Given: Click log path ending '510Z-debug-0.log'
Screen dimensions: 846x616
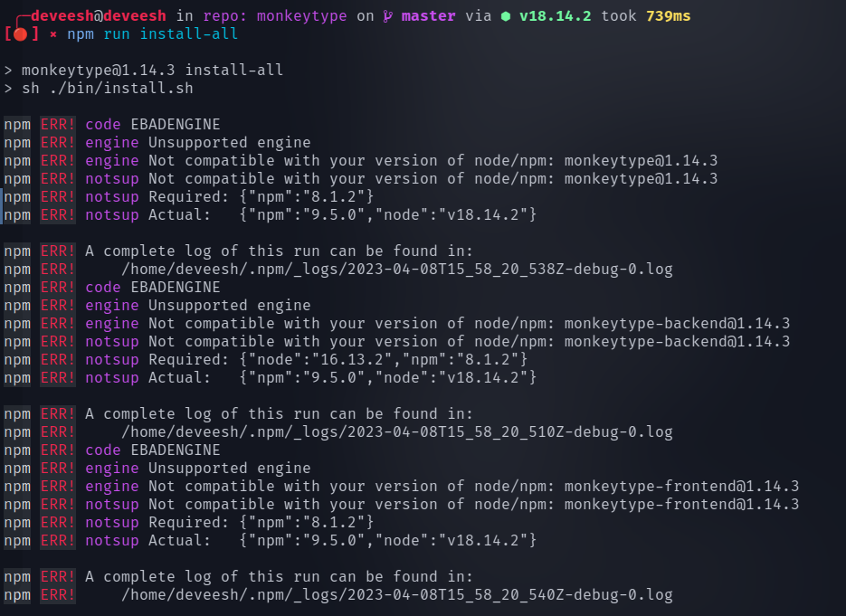Looking at the screenshot, I should click(x=397, y=432).
